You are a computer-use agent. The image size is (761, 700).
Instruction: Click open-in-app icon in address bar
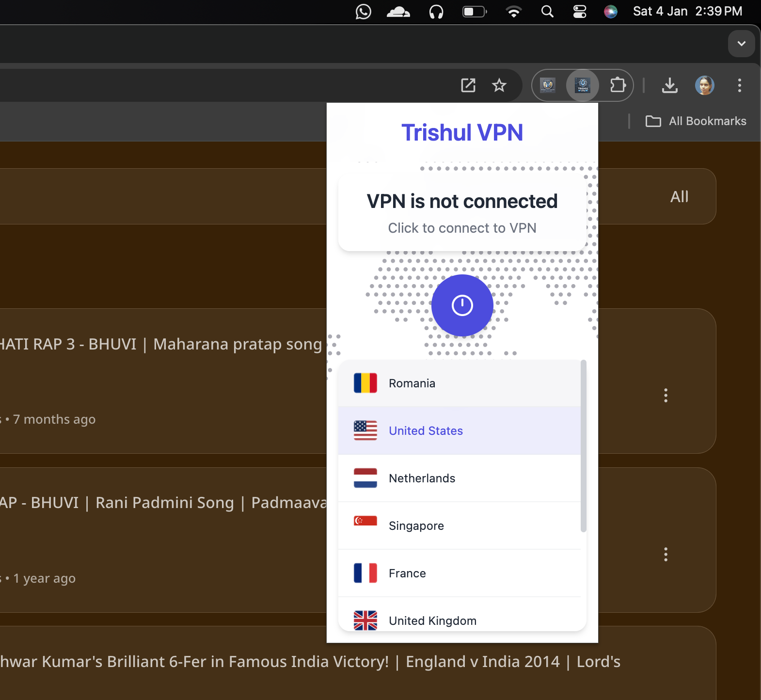468,85
